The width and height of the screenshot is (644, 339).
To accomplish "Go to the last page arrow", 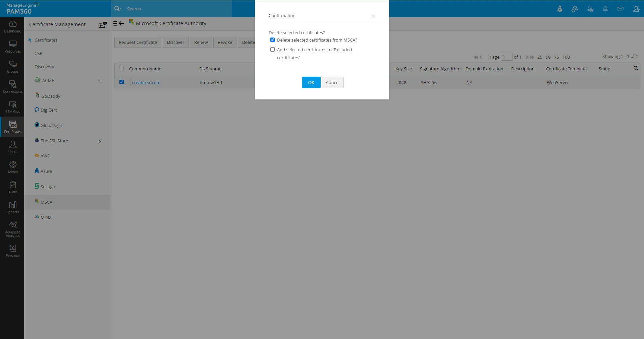I will pos(532,57).
